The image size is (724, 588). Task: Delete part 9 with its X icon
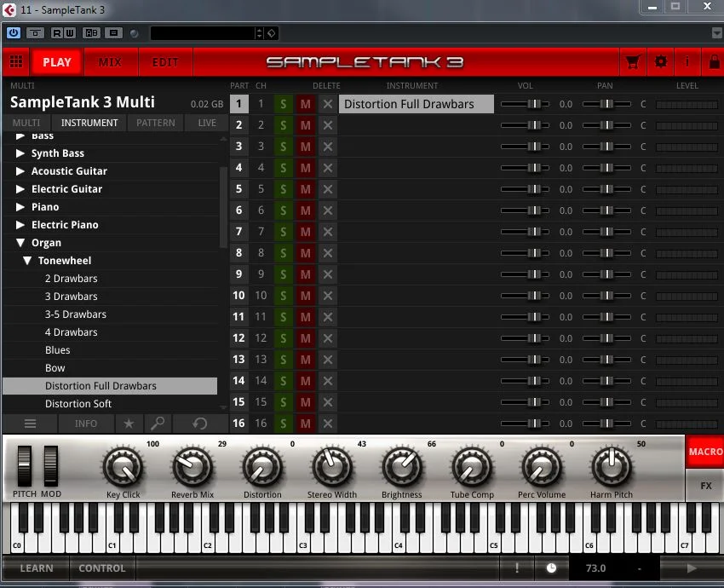tap(328, 274)
